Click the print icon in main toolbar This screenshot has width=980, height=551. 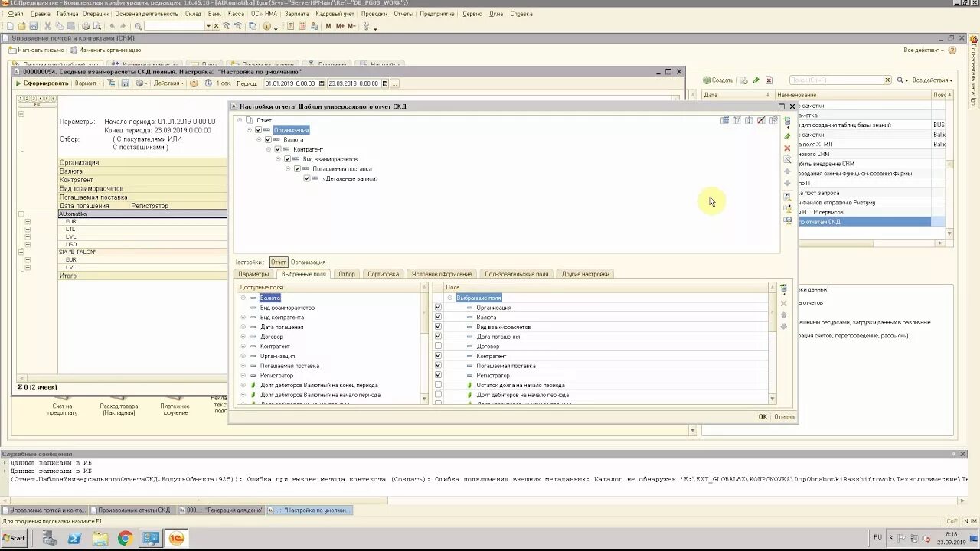coord(86,26)
